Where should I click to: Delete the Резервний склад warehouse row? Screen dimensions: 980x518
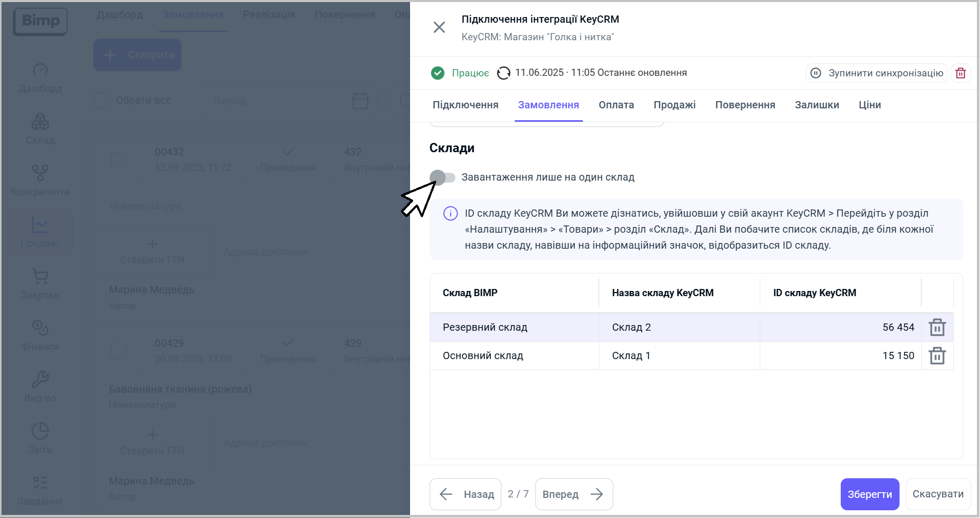click(x=937, y=328)
